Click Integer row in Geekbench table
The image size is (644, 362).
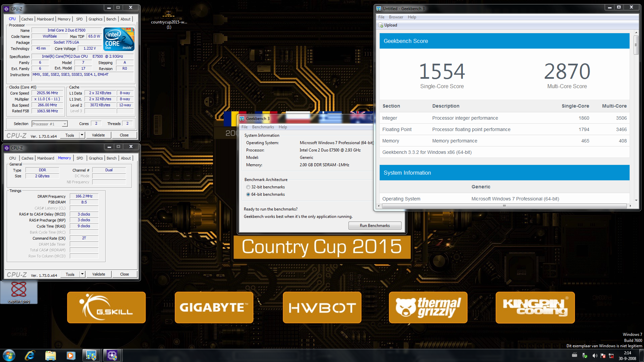(504, 118)
